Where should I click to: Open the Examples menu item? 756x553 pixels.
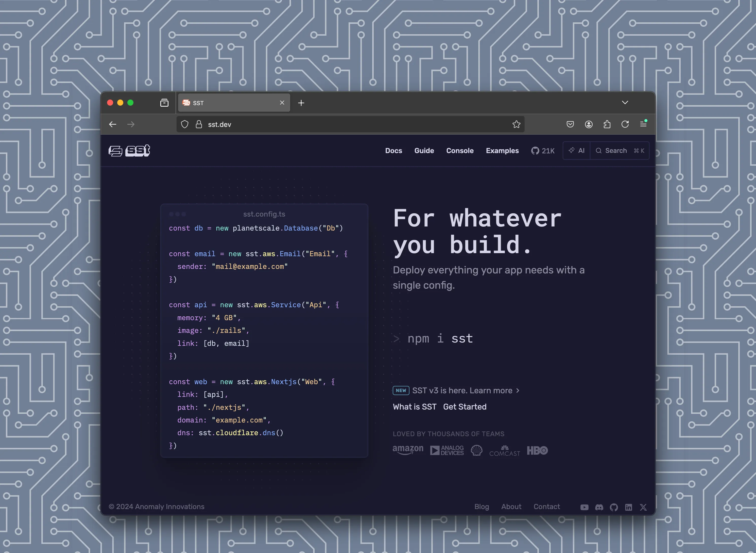coord(502,151)
